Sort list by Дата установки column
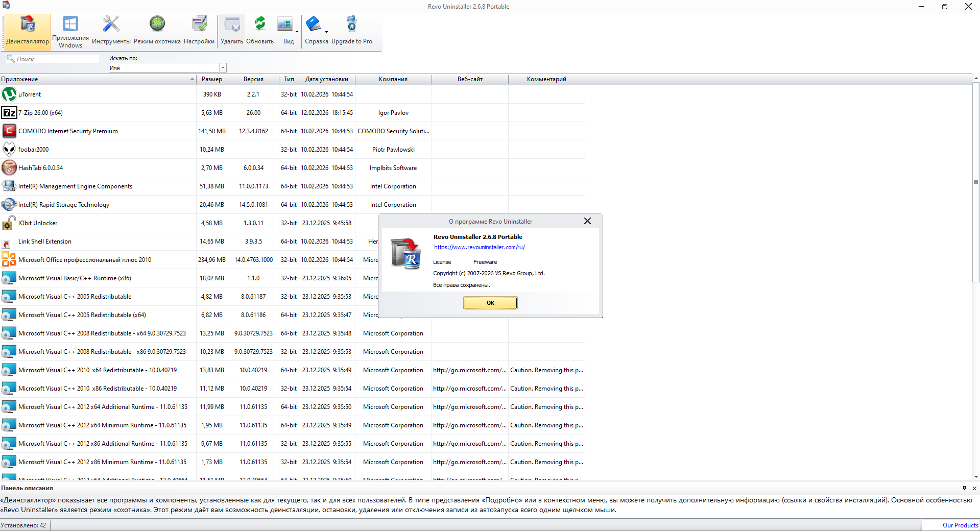Viewport: 980px width, 531px height. tap(326, 79)
